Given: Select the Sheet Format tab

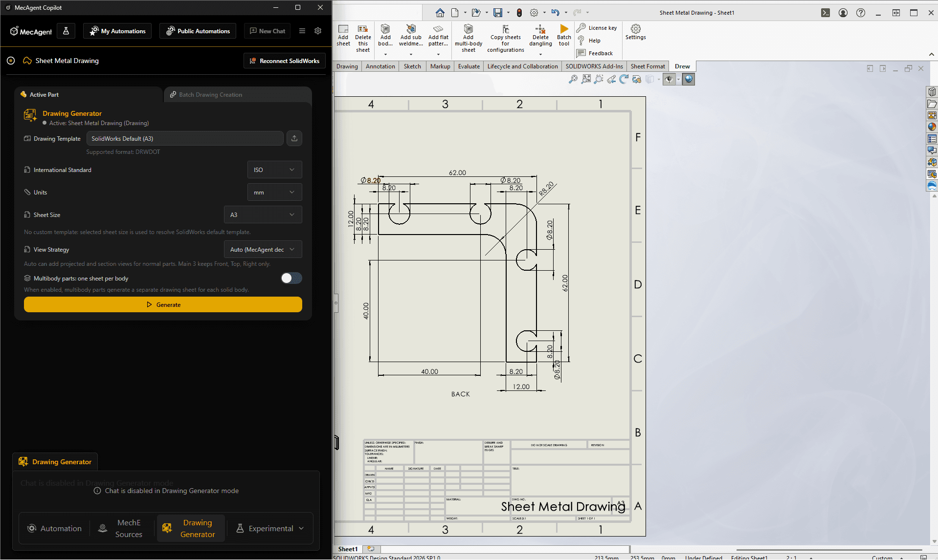Looking at the screenshot, I should coord(648,66).
